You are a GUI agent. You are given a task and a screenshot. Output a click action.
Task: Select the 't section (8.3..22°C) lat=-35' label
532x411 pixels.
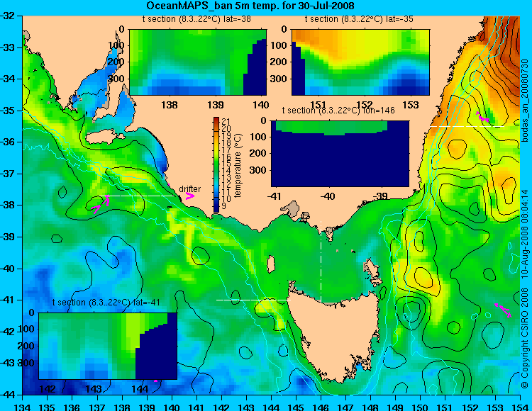click(359, 19)
